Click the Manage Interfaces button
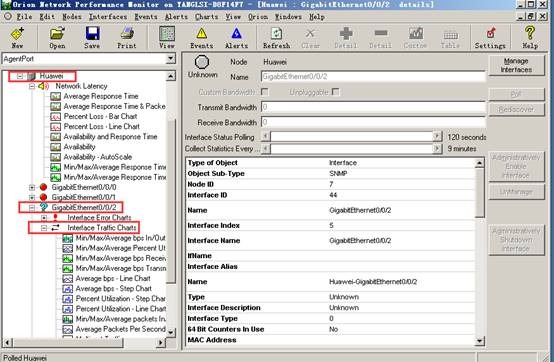Viewport: 554px width, 362px height. click(516, 65)
